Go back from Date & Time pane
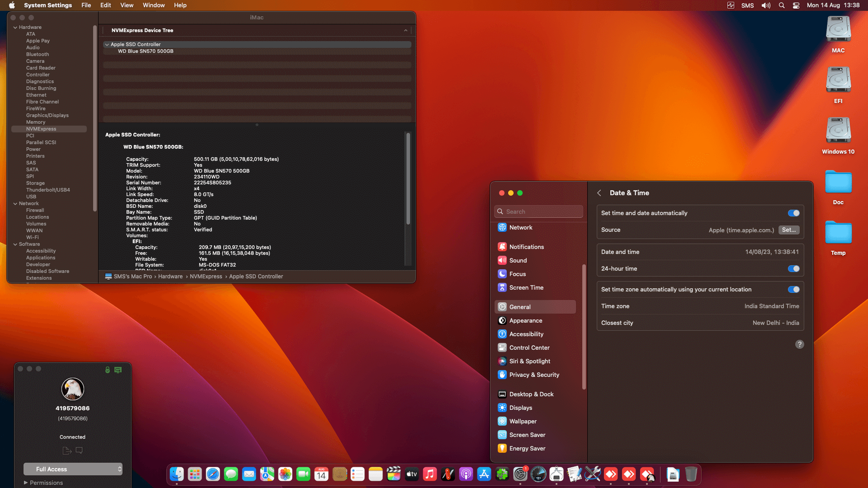Screen dimensions: 868x488 tap(599, 193)
